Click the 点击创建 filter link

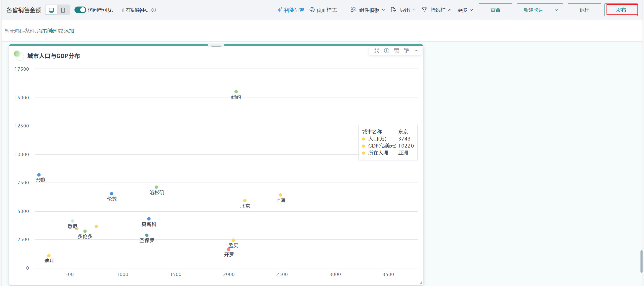click(x=47, y=31)
